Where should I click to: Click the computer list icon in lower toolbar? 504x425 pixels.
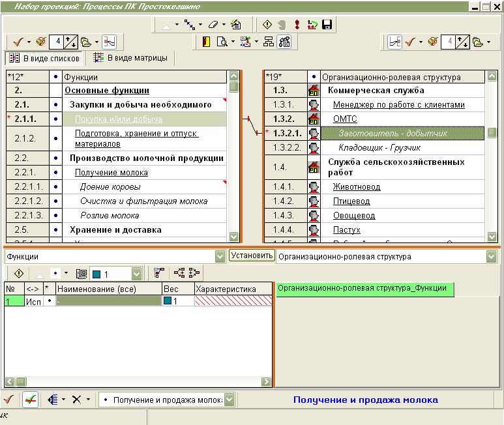[82, 274]
